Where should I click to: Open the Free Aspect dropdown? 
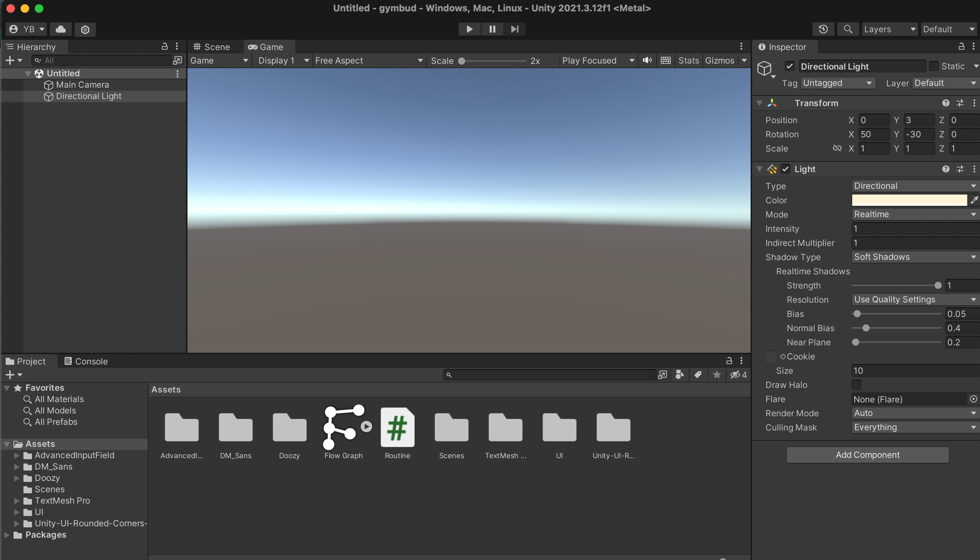(368, 60)
